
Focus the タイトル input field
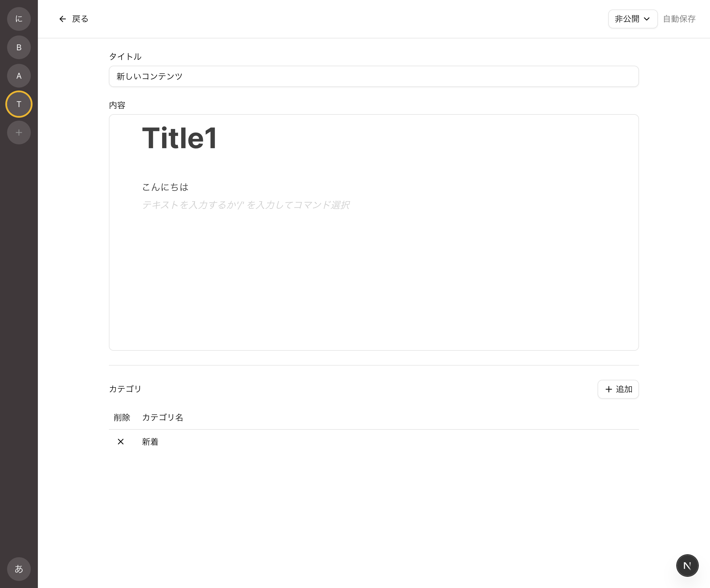[x=374, y=76]
